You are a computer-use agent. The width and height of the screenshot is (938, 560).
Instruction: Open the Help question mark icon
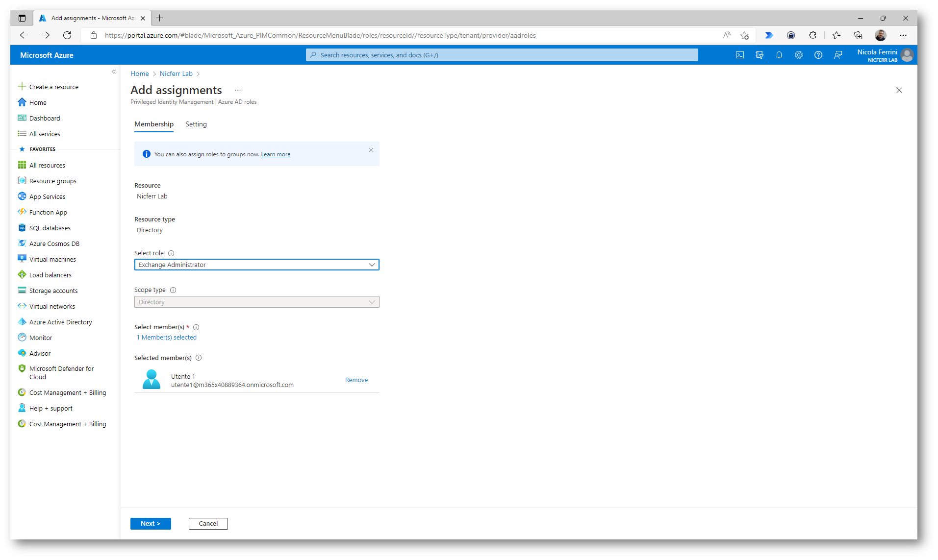818,55
